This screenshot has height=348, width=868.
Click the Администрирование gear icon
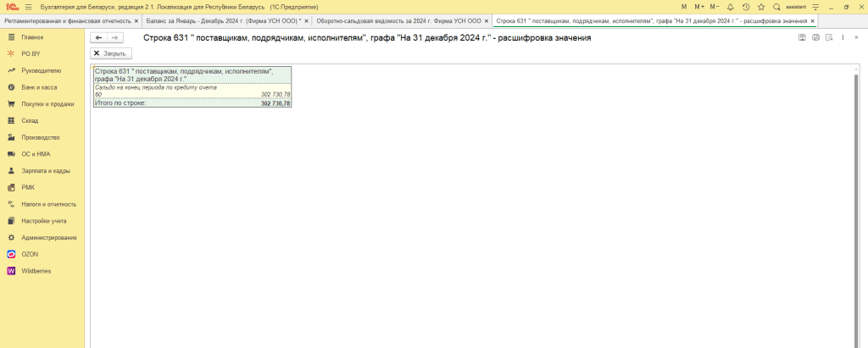[x=10, y=237]
